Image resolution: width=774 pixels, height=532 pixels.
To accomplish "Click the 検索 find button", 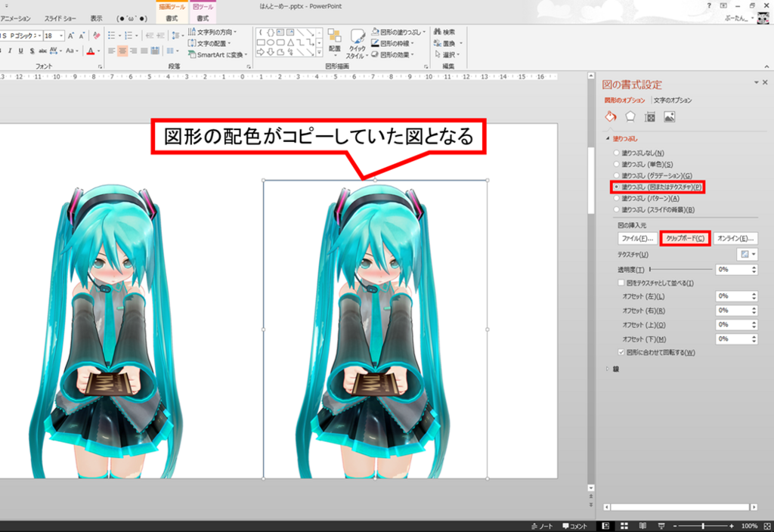I will 444,32.
